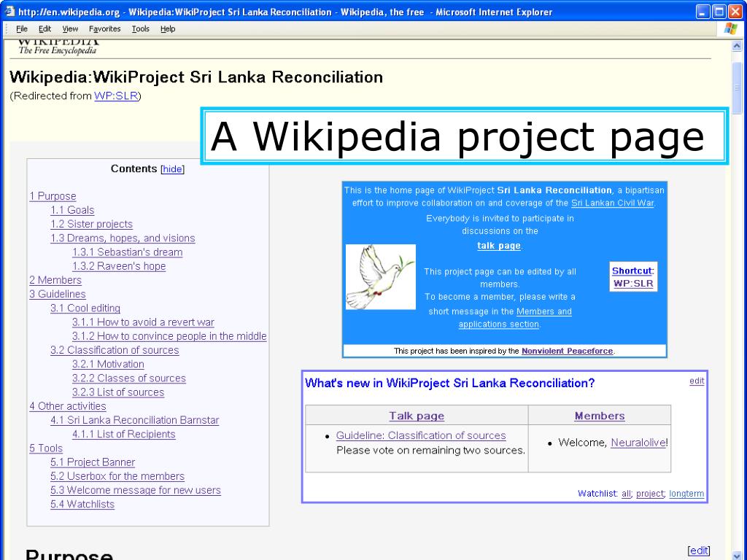
Task: Open 4.1.1 List of Recipients
Action: 124,435
